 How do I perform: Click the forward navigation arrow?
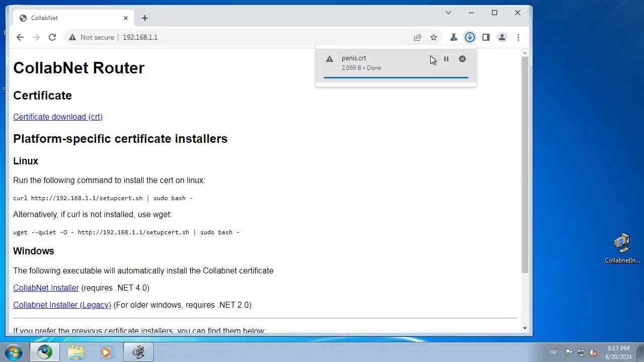click(36, 37)
